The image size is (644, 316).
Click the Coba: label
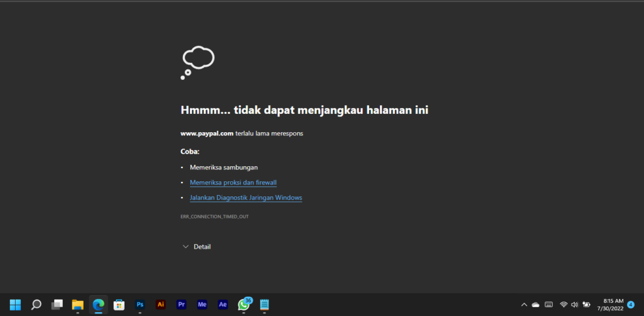(190, 152)
